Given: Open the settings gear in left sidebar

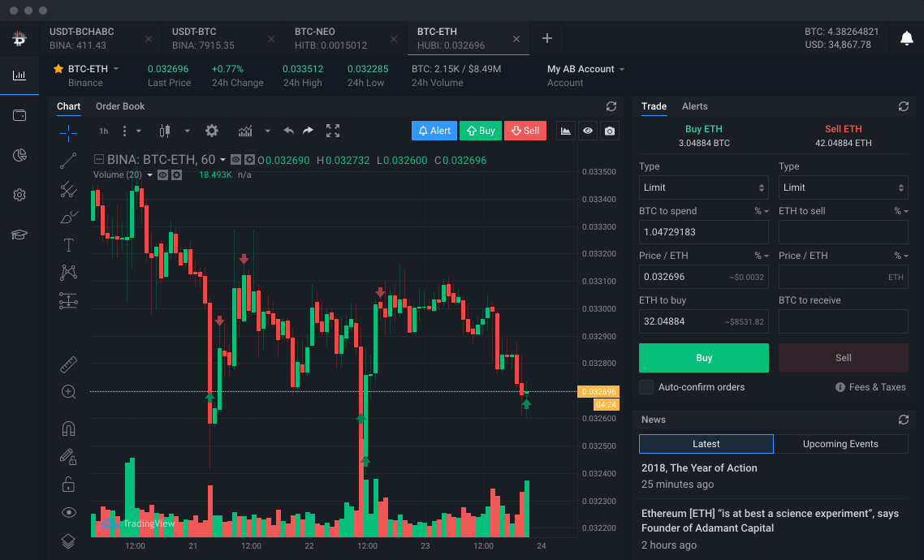Looking at the screenshot, I should click(x=19, y=195).
